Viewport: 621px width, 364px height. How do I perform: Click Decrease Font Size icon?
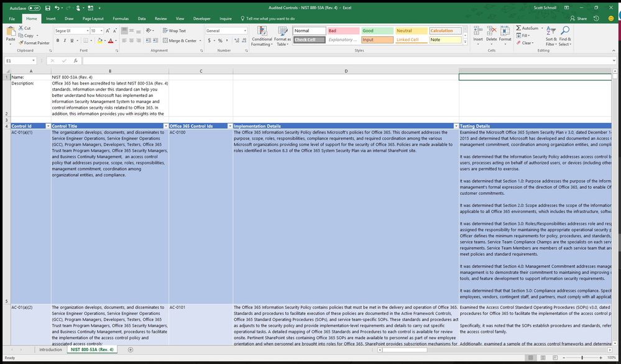tap(115, 30)
